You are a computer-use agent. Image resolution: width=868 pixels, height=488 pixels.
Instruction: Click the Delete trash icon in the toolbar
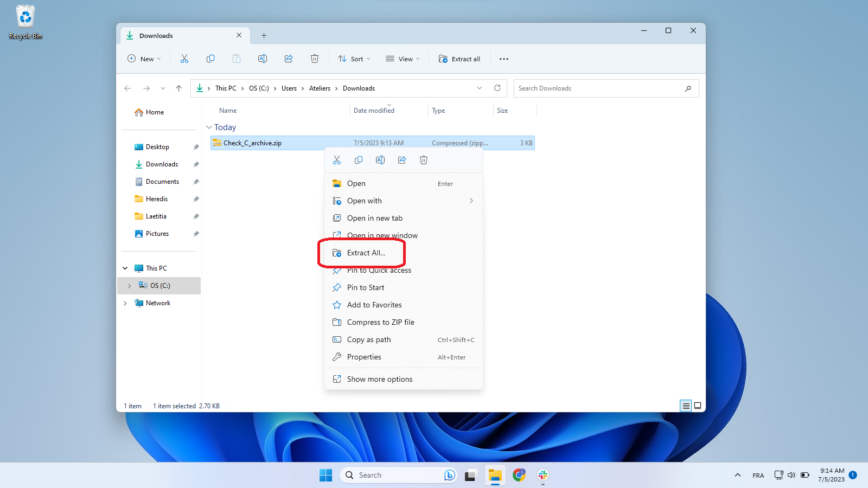(x=315, y=59)
